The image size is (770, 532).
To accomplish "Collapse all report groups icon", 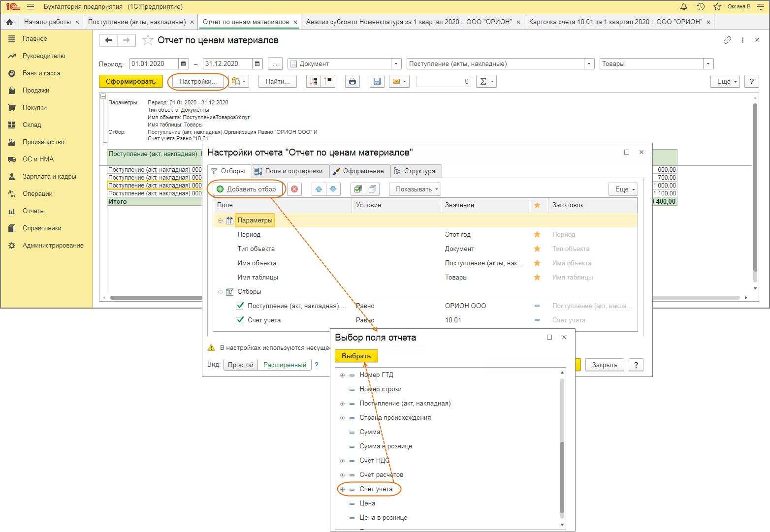I will 328,82.
